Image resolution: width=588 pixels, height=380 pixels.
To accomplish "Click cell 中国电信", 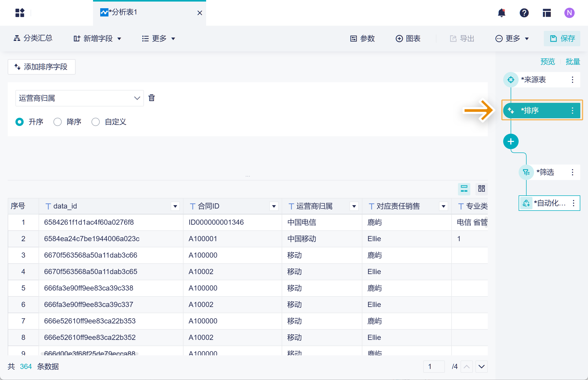I will coord(322,222).
